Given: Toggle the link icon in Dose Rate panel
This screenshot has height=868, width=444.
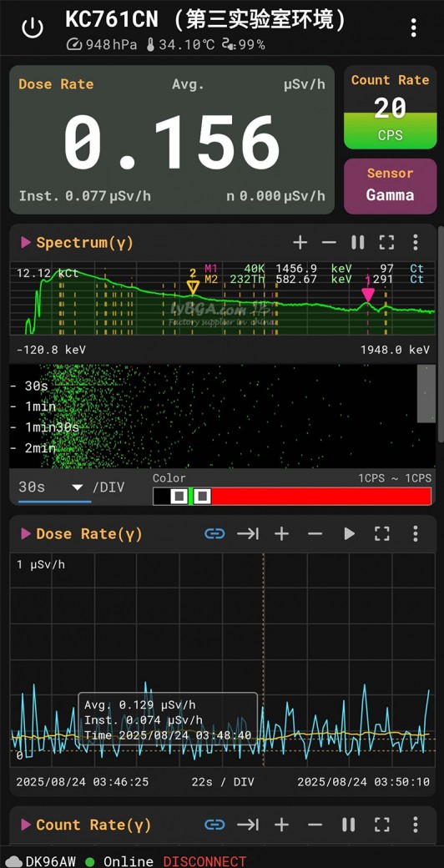Looking at the screenshot, I should click(x=214, y=533).
